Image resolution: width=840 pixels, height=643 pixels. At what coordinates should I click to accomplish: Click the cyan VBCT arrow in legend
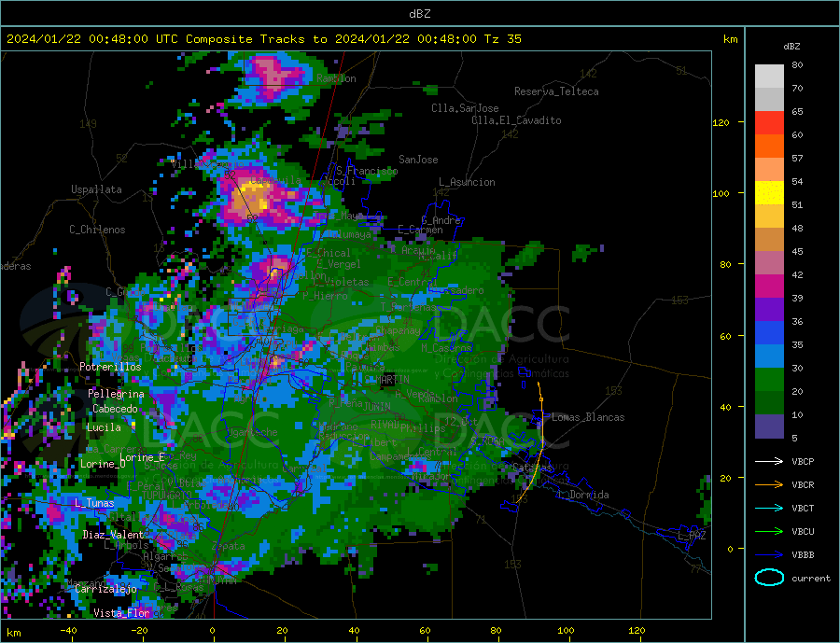[x=769, y=508]
